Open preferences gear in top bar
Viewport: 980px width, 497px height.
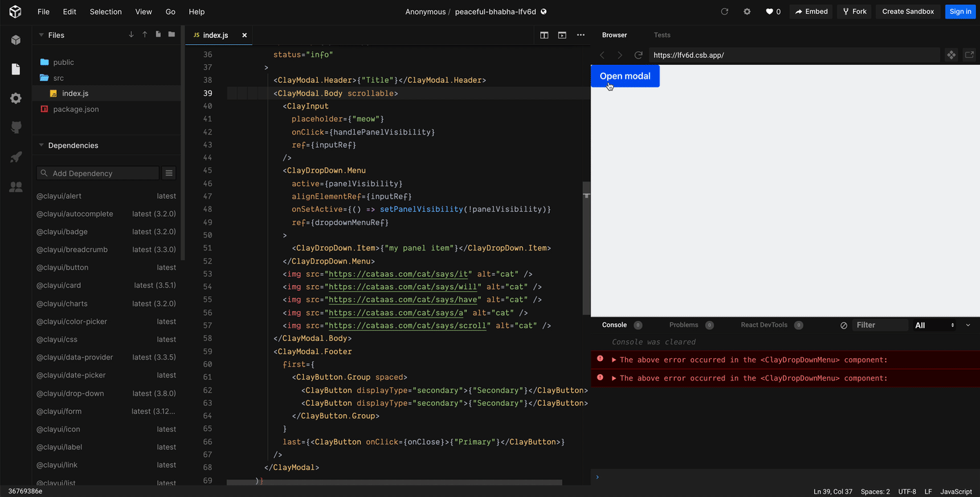(747, 12)
